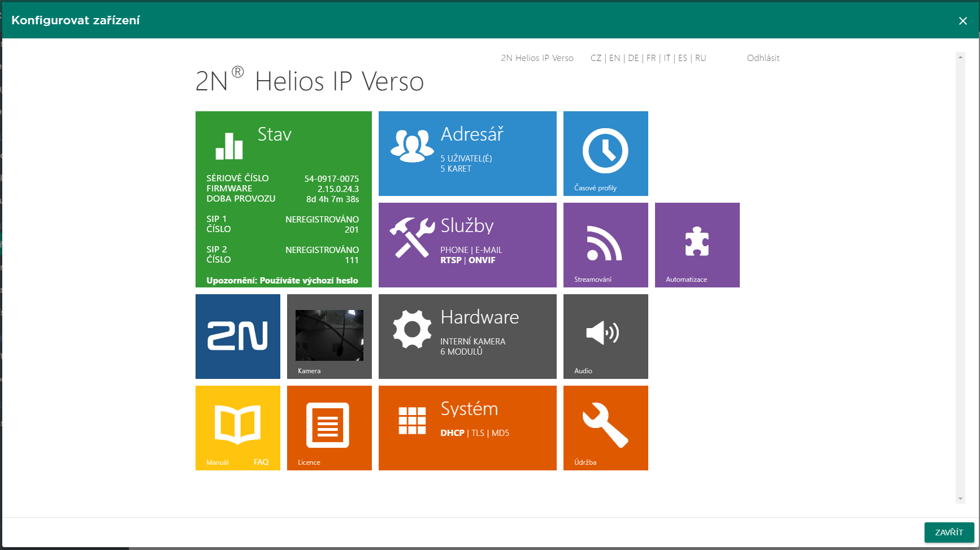Click the Hardware gear icon
The width and height of the screenshot is (980, 550).
point(412,329)
